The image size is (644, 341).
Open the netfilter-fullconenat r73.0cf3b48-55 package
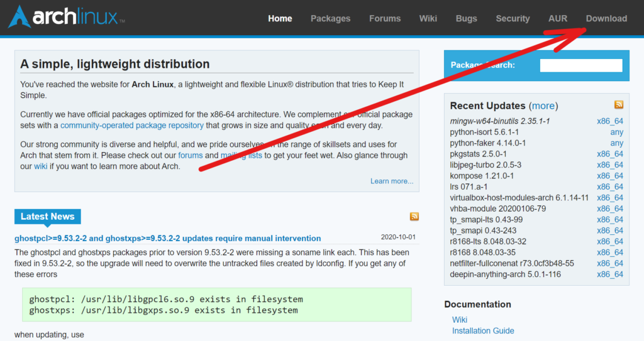(512, 264)
